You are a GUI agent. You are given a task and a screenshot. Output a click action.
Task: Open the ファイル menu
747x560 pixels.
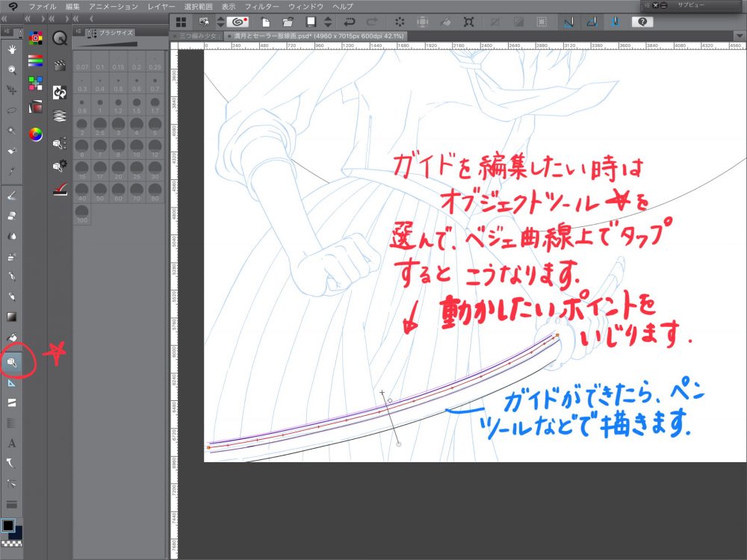pyautogui.click(x=43, y=7)
